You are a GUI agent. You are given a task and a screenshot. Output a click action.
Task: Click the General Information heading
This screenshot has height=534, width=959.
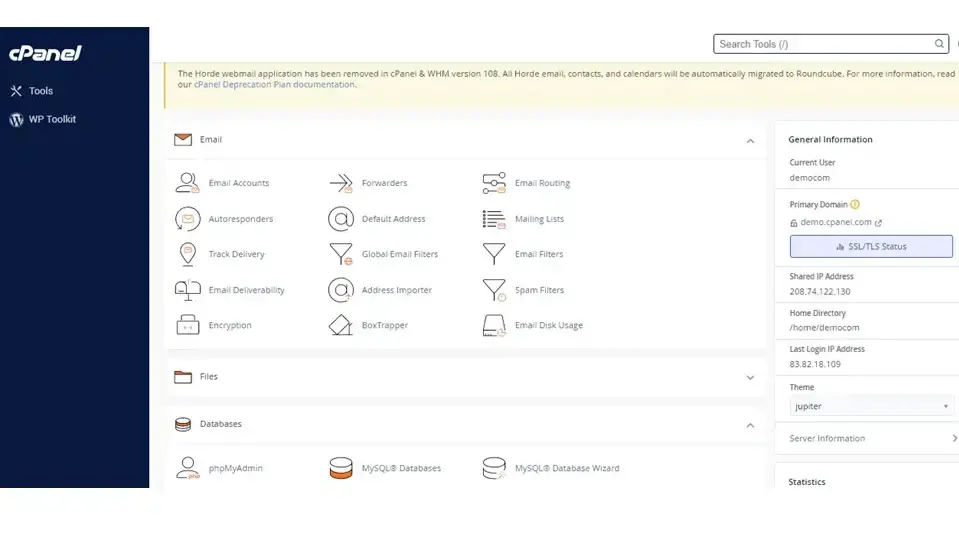point(830,139)
